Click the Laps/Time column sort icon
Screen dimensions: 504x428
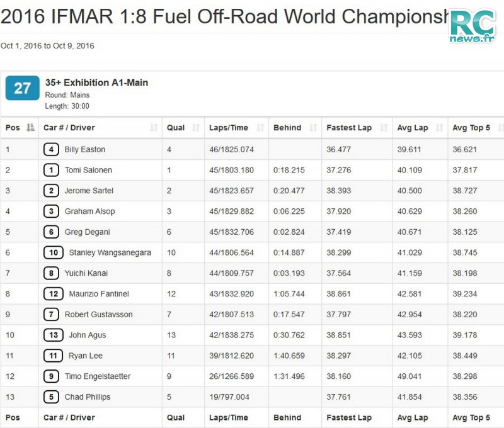[x=260, y=128]
